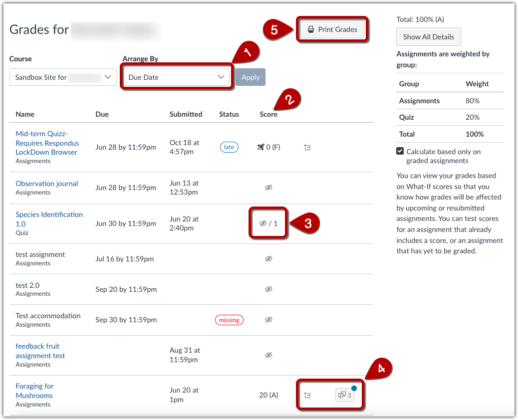Screen dimensions: 518x420
Task: Click hidden grade eye for test 2.0
Action: [268, 289]
